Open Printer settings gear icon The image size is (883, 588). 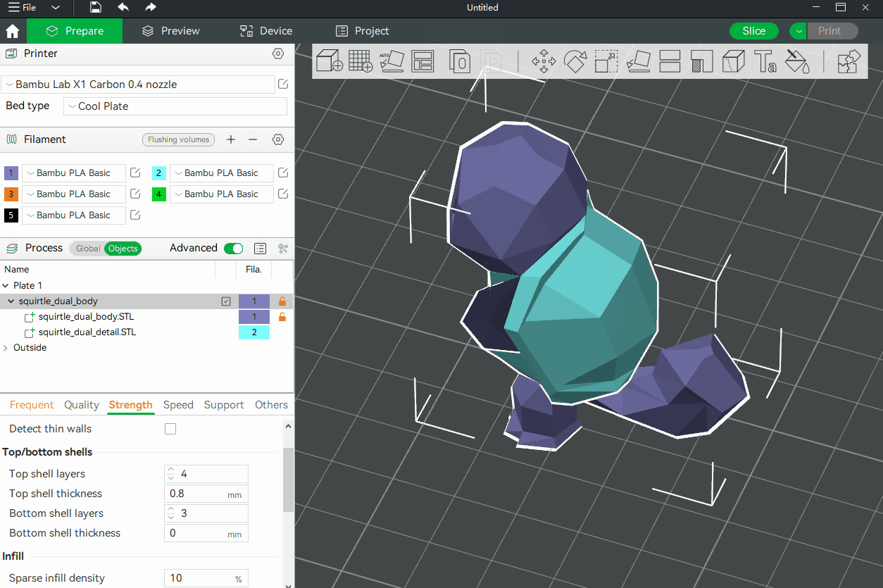coord(278,54)
